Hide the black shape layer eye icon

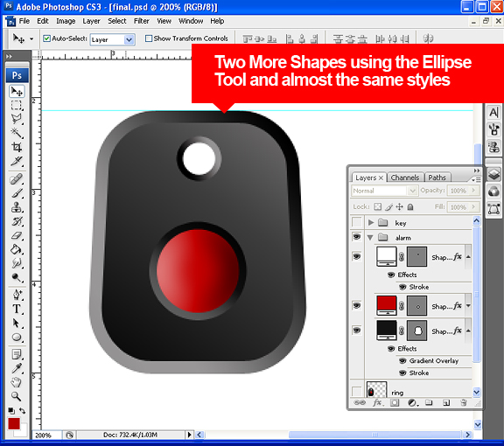tap(357, 330)
